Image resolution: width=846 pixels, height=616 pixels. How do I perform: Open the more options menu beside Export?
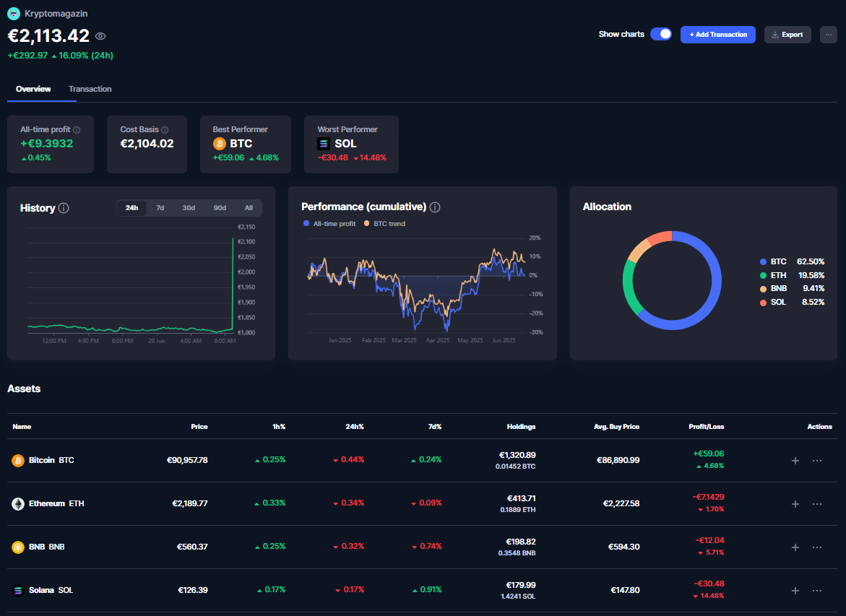point(828,34)
